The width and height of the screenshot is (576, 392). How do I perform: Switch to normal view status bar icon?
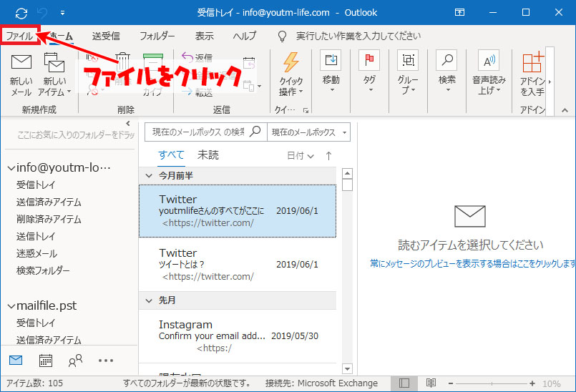click(404, 383)
